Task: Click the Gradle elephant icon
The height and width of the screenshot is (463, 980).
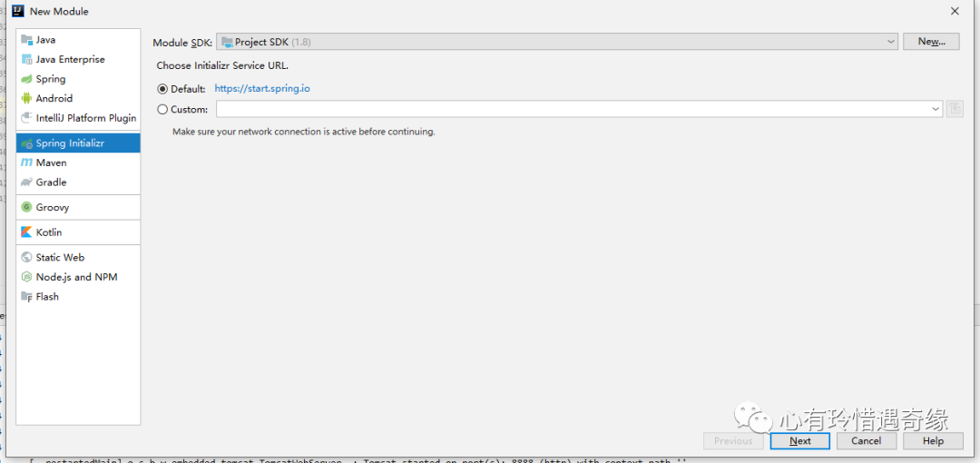Action: [x=26, y=182]
